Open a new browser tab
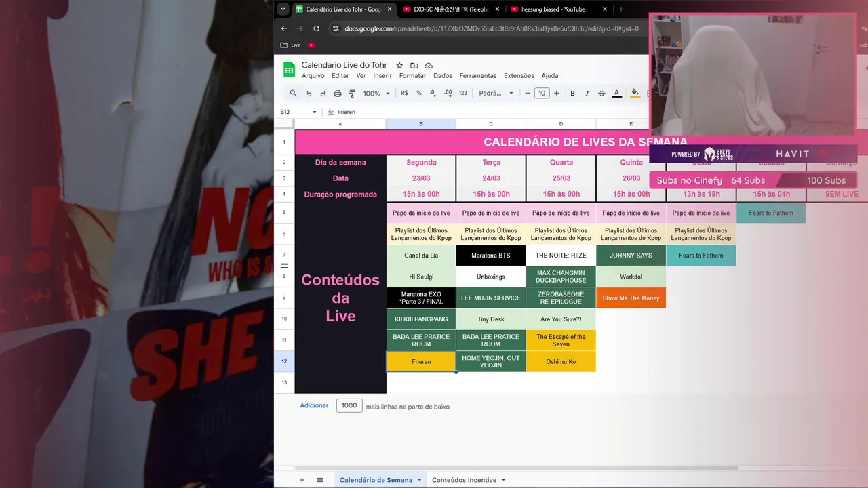The image size is (868, 488). click(620, 9)
